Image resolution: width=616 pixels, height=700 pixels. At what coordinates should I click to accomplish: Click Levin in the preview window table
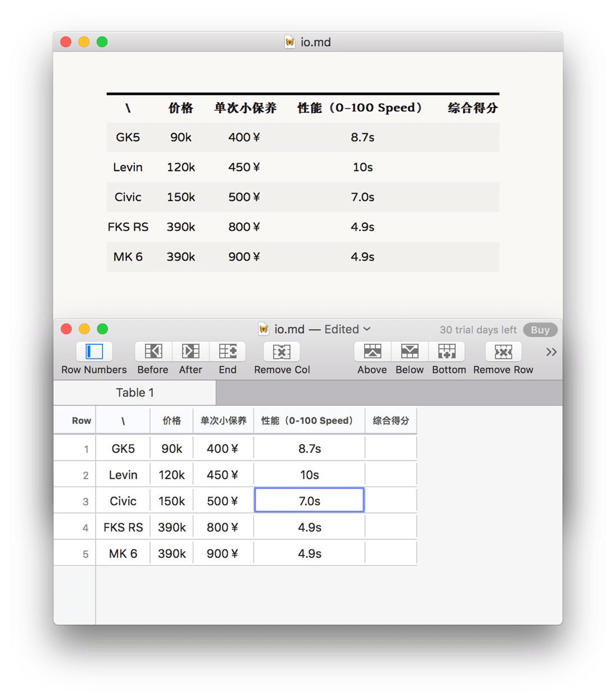tap(128, 167)
